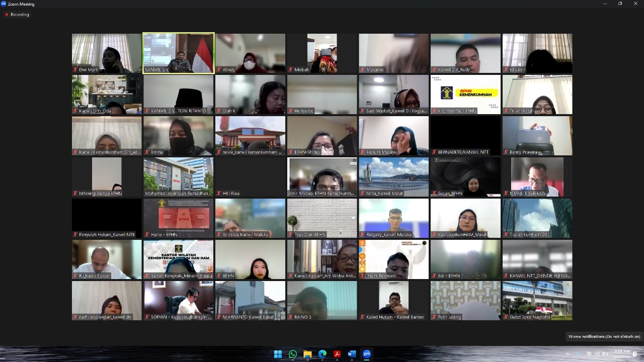Viewport: 644px width, 362px height.
Task: Click the Windows Start button
Action: [278, 354]
